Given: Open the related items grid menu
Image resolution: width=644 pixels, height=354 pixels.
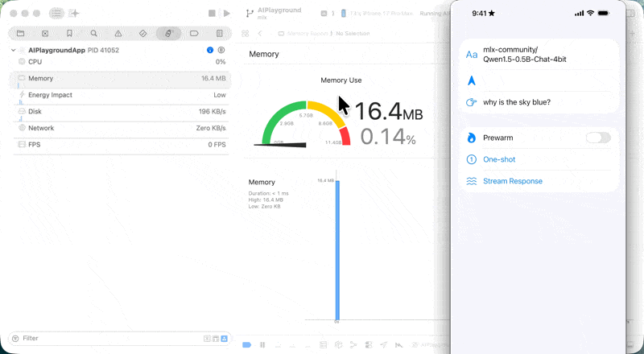Looking at the screenshot, I should (x=246, y=34).
